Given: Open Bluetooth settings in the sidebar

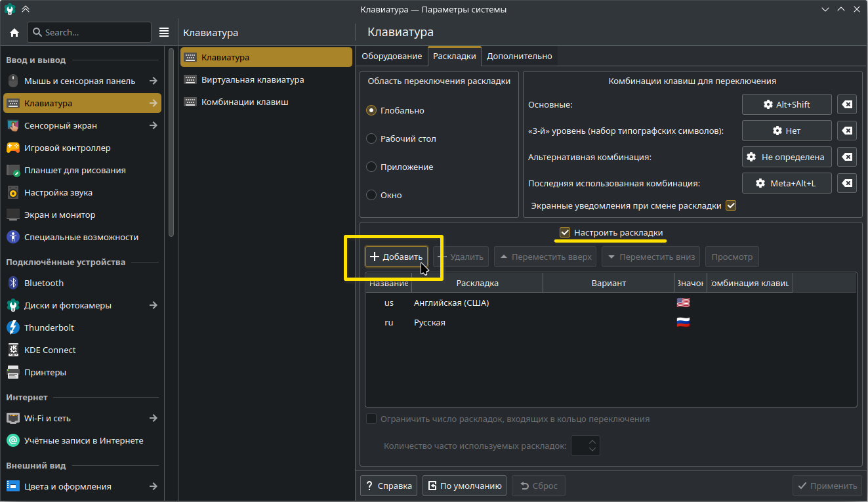Looking at the screenshot, I should coord(44,283).
